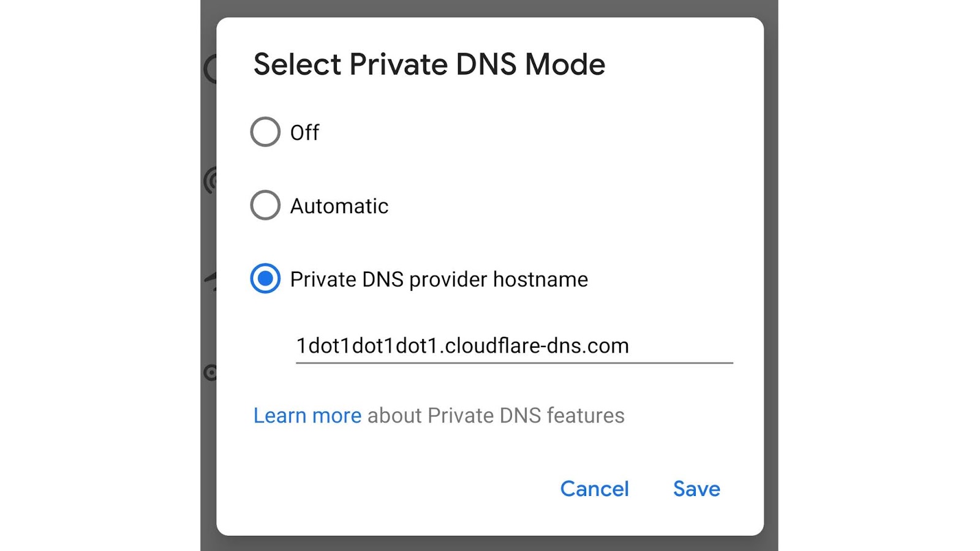Viewport: 980px width, 551px height.
Task: Tap the hidden circular icon beside the hostname field
Action: click(x=210, y=372)
